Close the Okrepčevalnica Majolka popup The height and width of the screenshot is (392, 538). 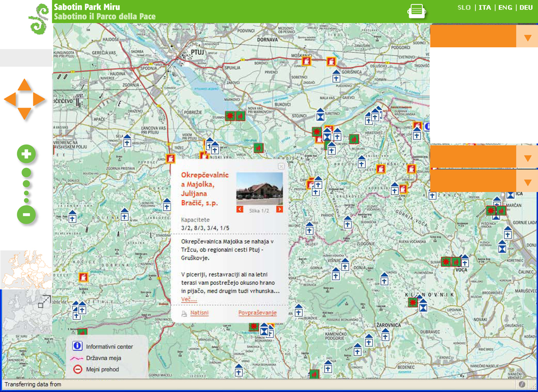click(281, 166)
